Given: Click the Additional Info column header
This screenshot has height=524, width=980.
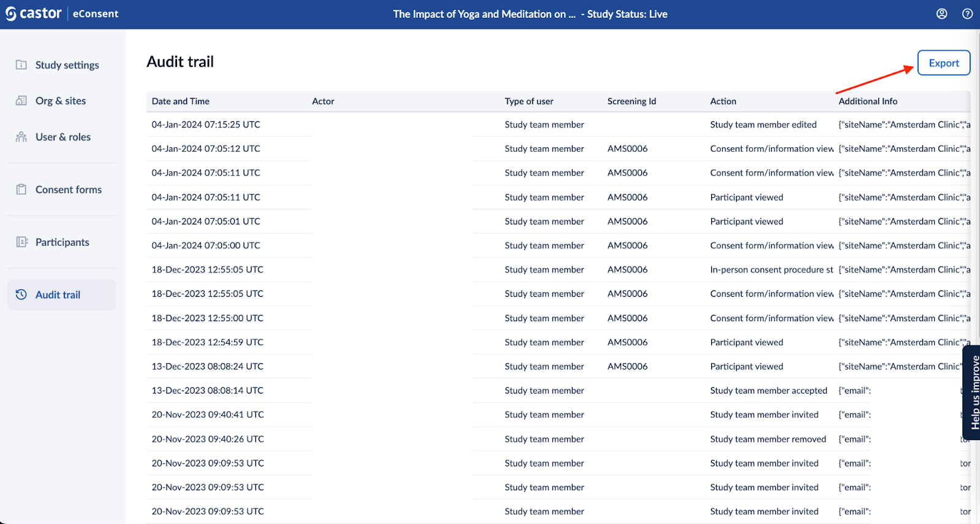Looking at the screenshot, I should (x=868, y=101).
